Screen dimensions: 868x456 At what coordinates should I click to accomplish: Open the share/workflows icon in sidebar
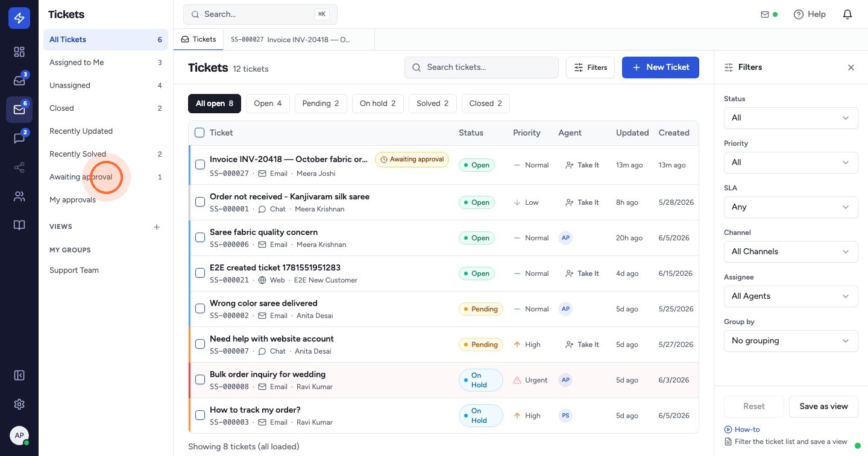click(x=19, y=167)
